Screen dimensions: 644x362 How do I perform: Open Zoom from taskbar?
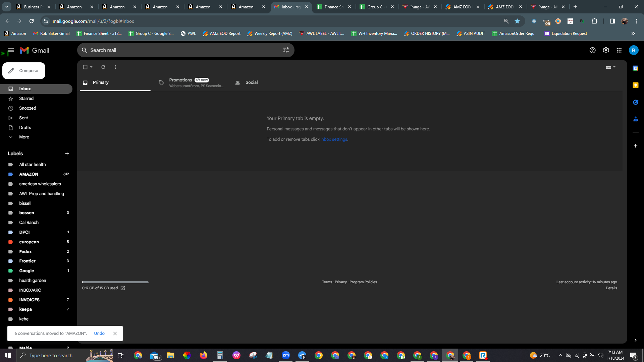click(x=286, y=355)
